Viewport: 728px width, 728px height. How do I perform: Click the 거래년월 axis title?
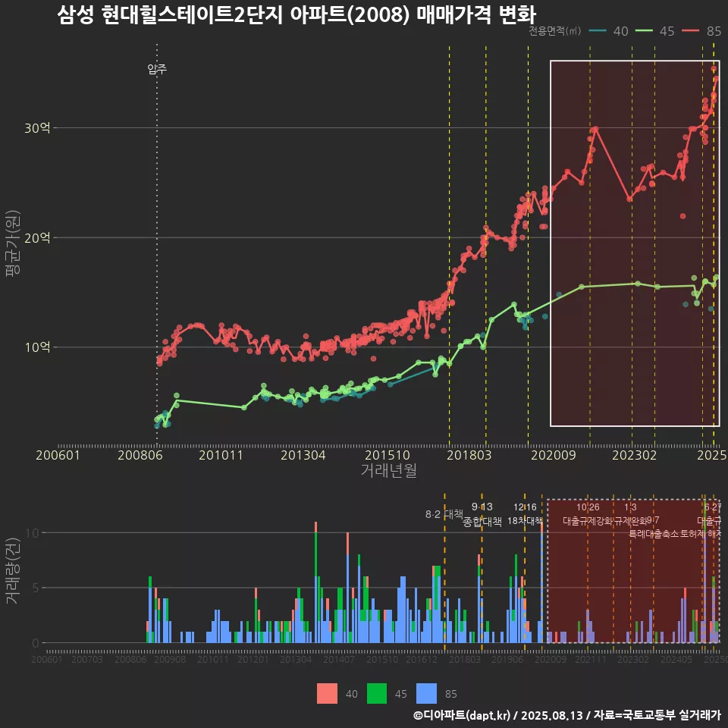(388, 470)
